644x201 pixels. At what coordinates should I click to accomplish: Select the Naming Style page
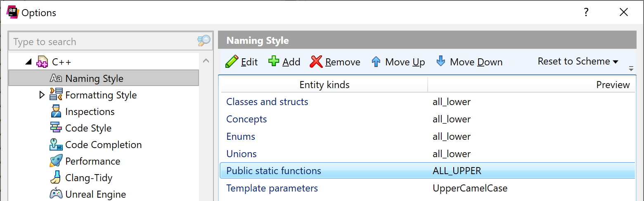click(94, 79)
